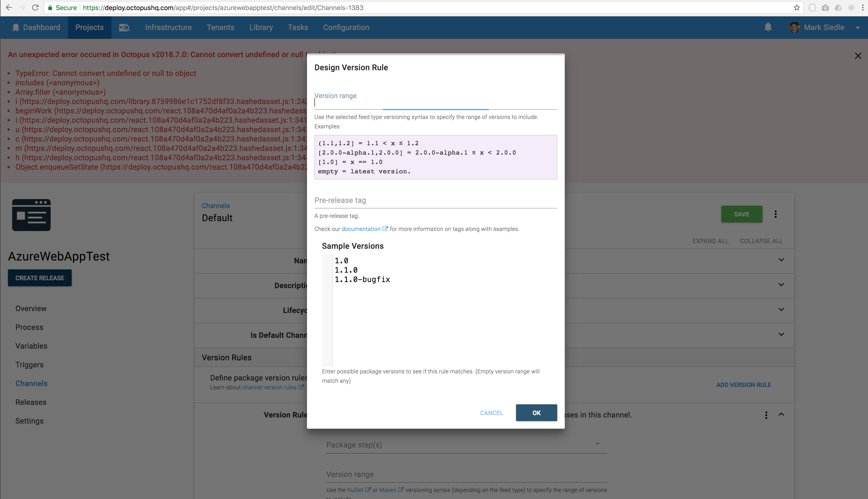Open the Maven versioning syntax link
This screenshot has height=499, width=868.
[x=388, y=490]
